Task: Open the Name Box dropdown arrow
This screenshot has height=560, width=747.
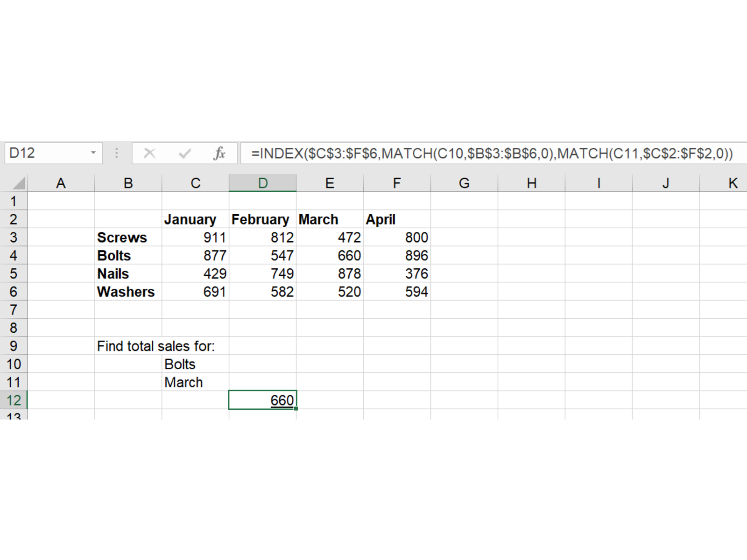Action: 93,153
